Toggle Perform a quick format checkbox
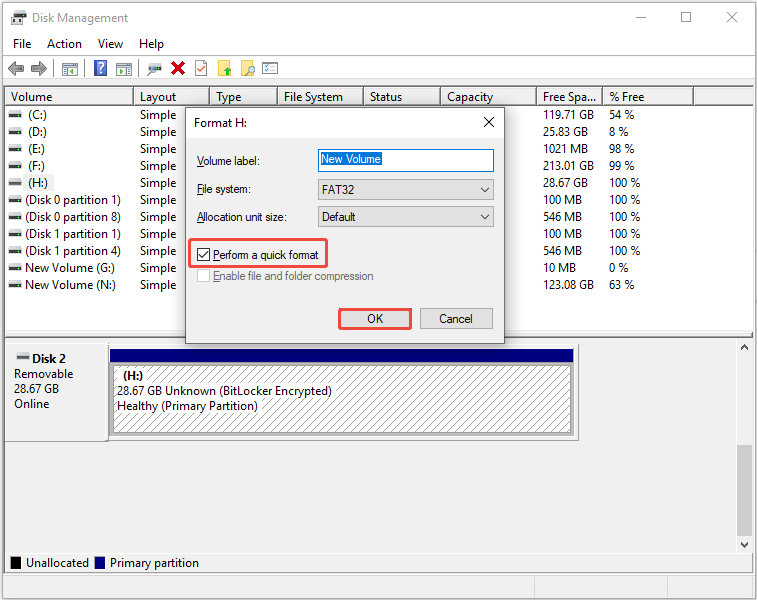 click(203, 254)
